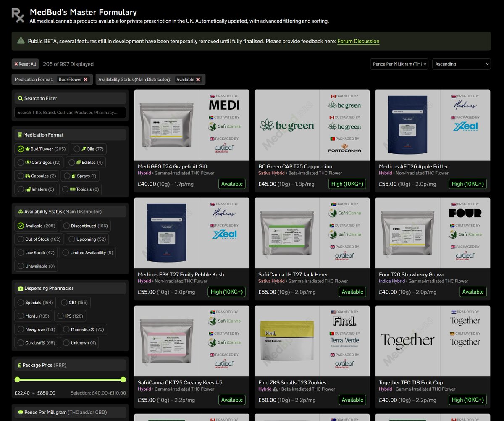The height and width of the screenshot is (421, 504).
Task: Enable the Low Stock status filter
Action: coord(36,253)
